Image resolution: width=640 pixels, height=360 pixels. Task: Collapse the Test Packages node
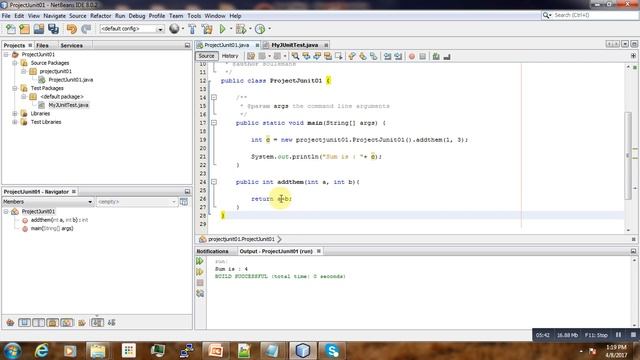point(15,88)
